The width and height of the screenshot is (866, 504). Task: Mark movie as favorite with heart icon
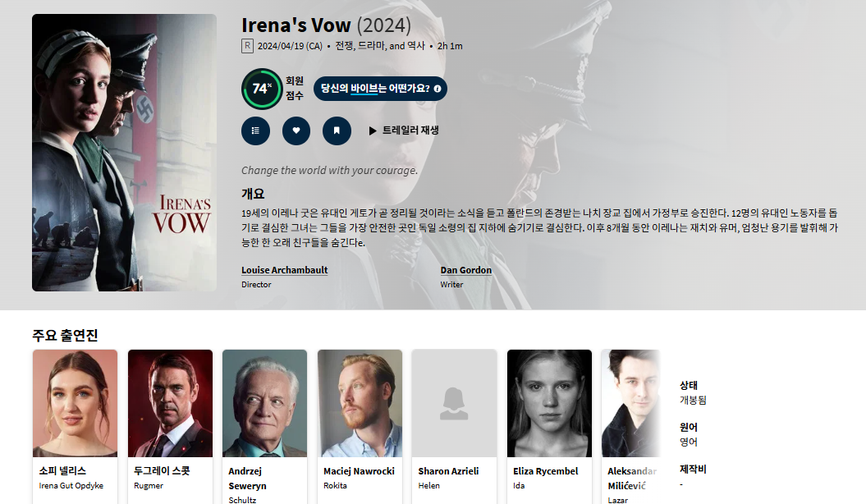pos(296,131)
